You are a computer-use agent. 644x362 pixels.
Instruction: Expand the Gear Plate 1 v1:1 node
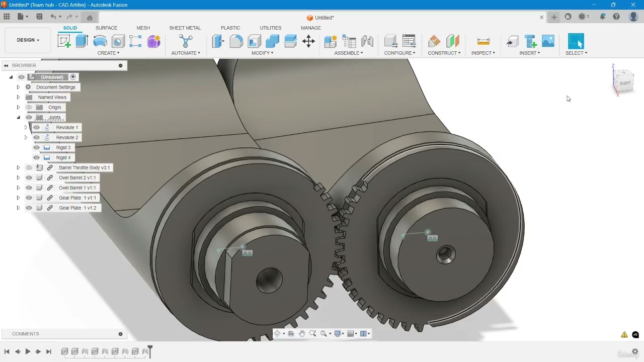coord(18,198)
